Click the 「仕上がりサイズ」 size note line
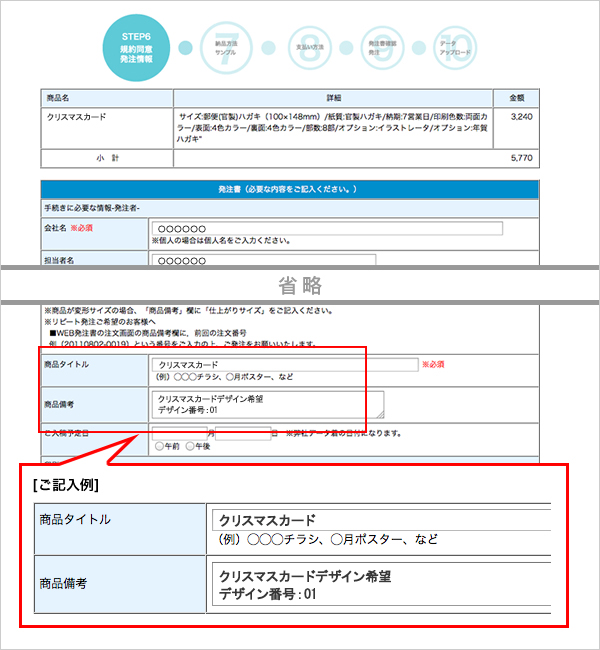 [x=188, y=310]
